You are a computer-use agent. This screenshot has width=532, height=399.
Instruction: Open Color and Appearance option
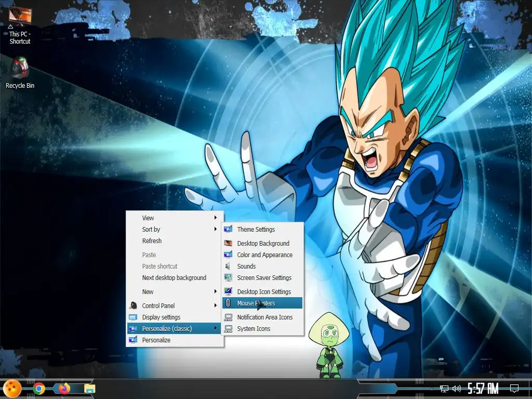tap(262, 255)
